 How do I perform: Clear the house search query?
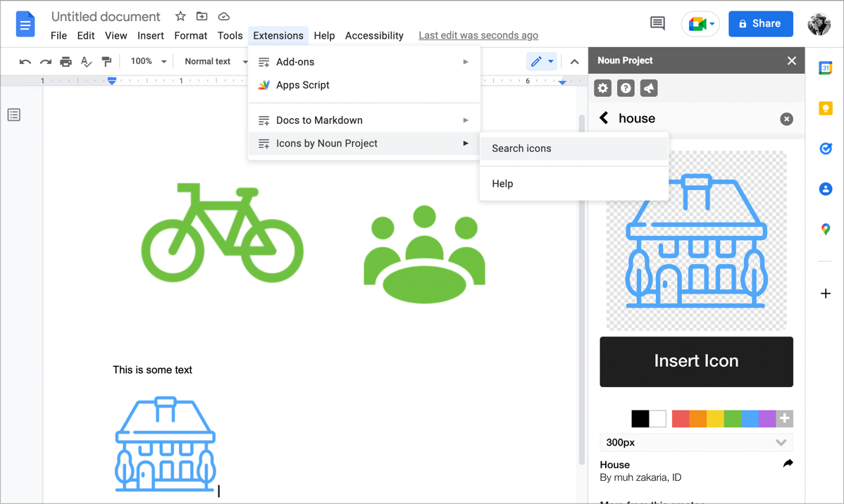coord(786,119)
